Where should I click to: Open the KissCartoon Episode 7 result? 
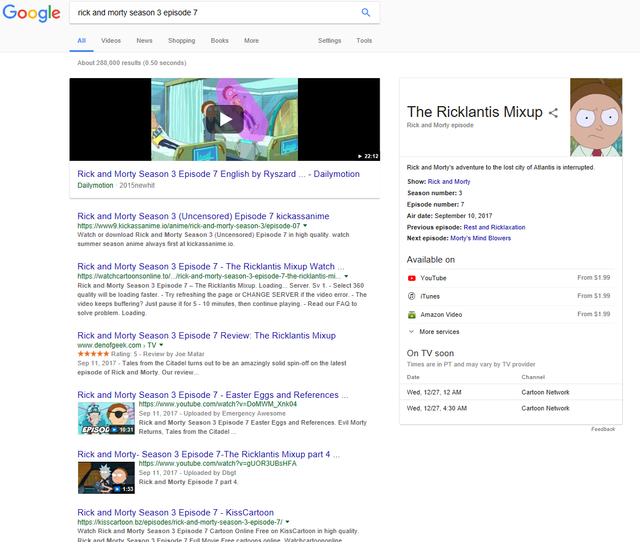click(176, 513)
